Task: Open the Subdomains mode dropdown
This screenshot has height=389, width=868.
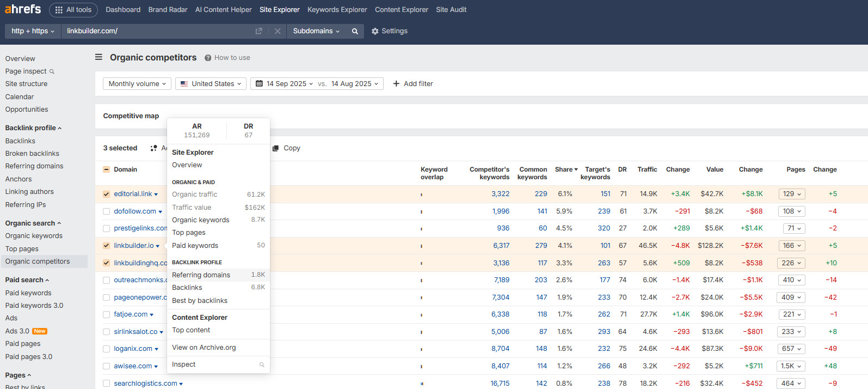Action: pos(316,31)
